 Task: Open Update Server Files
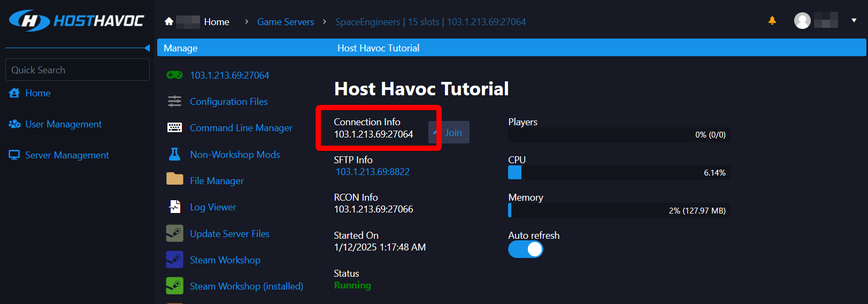[x=229, y=234]
